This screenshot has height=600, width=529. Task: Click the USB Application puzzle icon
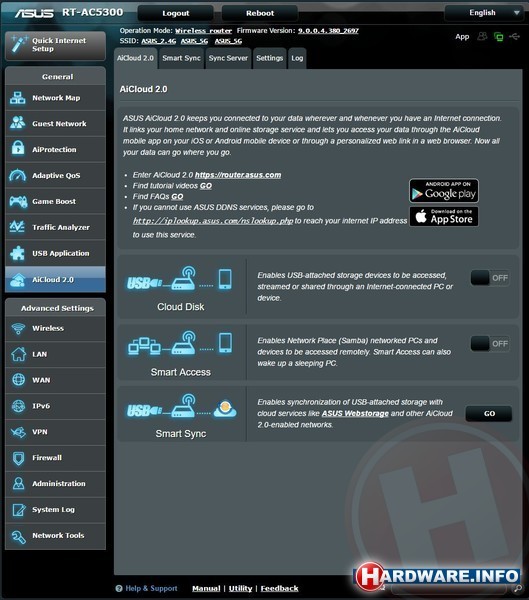18,253
